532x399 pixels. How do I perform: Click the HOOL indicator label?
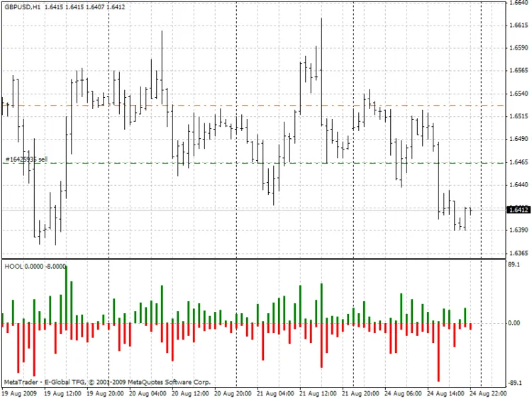pyautogui.click(x=13, y=266)
